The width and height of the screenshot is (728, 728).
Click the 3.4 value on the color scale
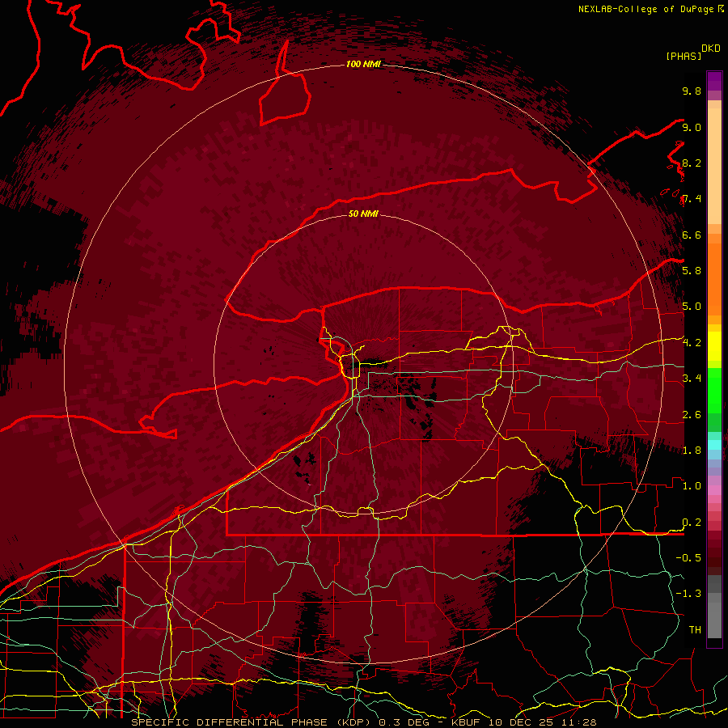[x=692, y=379]
